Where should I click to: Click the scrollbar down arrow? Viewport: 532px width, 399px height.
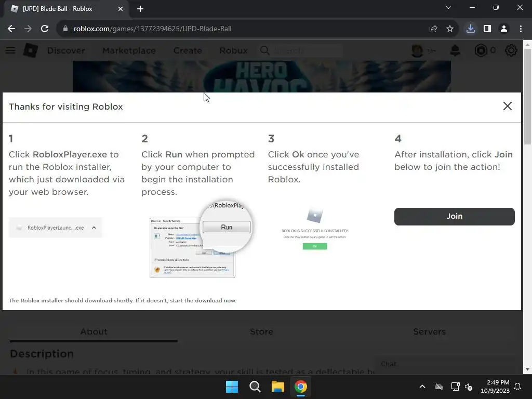pos(528,369)
